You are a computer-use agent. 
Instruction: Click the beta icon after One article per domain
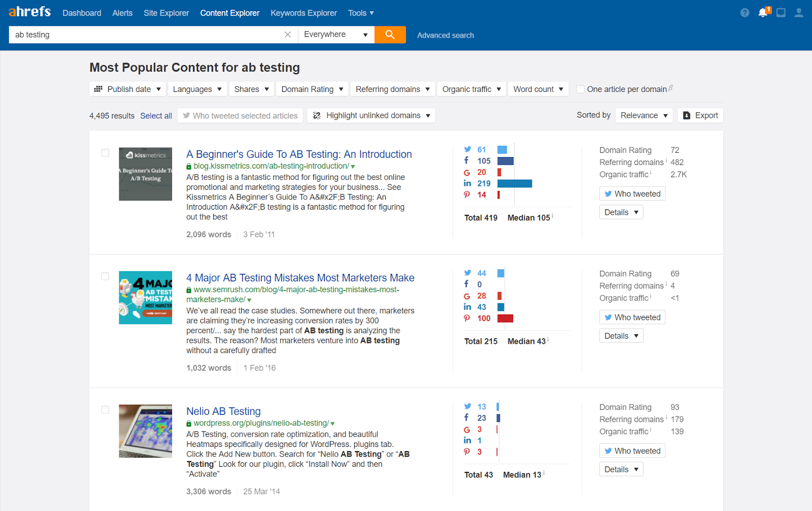coord(670,88)
